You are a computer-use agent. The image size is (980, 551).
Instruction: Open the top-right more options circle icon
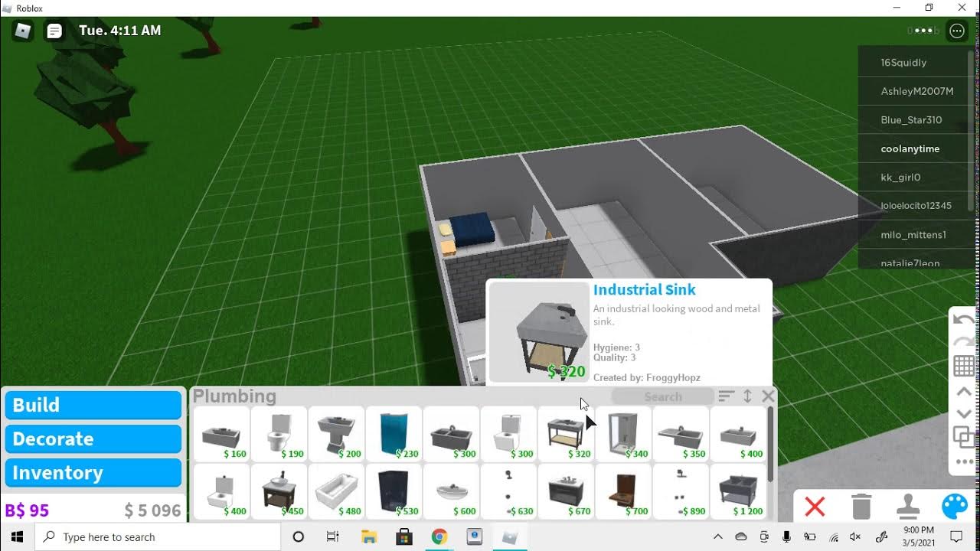click(957, 31)
